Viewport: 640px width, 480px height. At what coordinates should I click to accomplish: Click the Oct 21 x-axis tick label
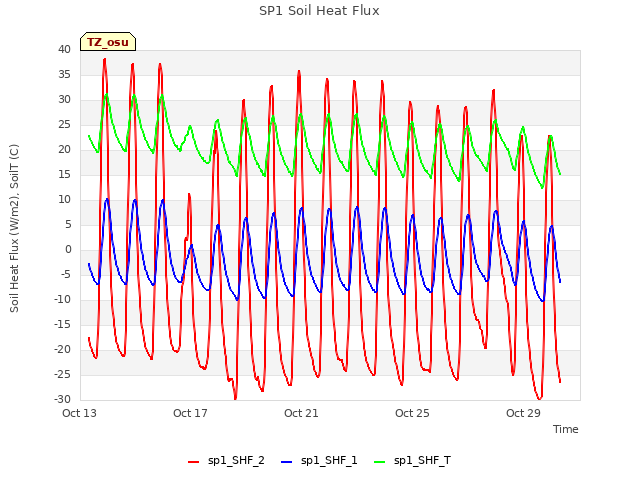(x=301, y=413)
